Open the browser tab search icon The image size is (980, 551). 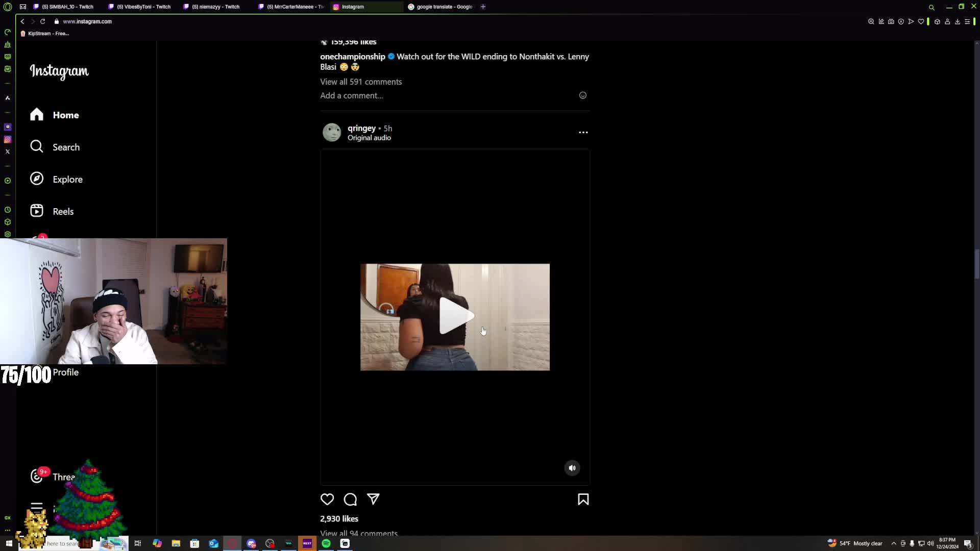pyautogui.click(x=932, y=7)
